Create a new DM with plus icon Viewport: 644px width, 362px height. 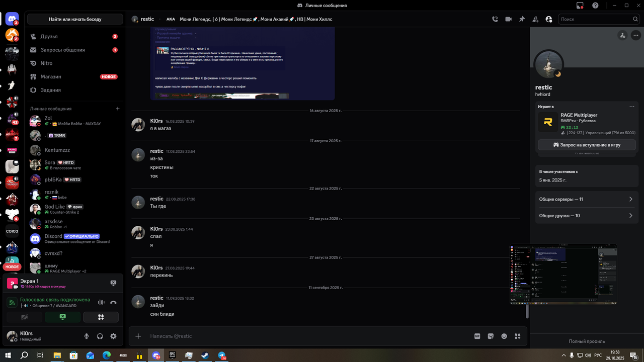point(118,109)
